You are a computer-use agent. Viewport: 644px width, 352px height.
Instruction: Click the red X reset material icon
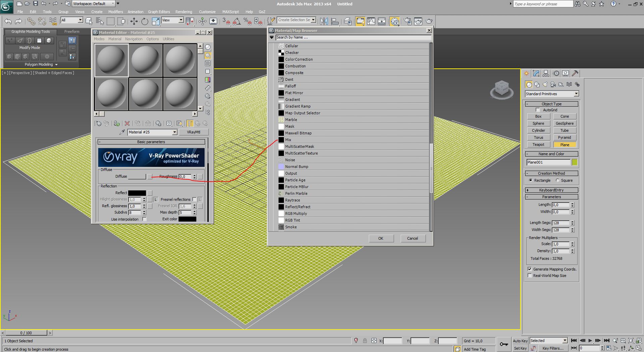click(x=127, y=124)
